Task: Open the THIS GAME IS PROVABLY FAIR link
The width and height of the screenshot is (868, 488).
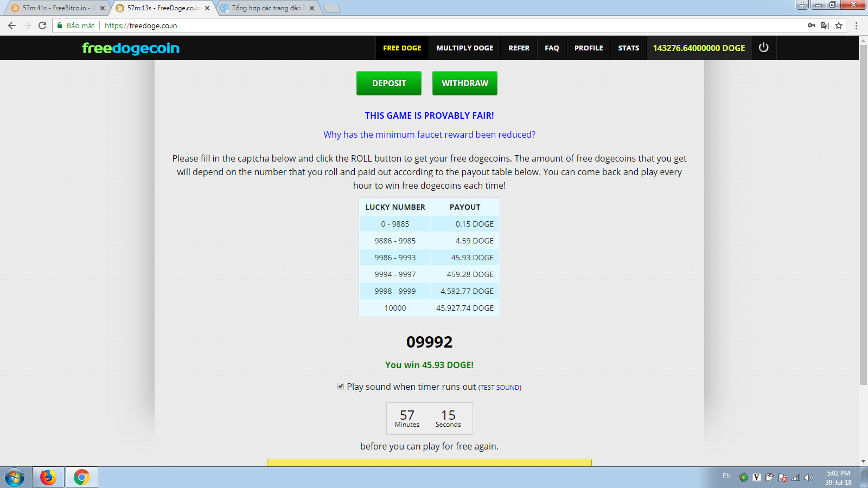Action: tap(429, 115)
